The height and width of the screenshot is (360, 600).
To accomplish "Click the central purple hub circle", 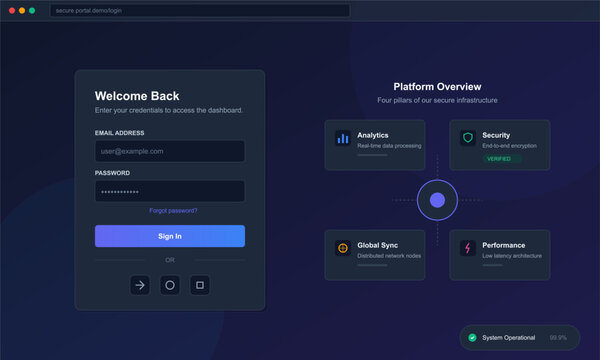I will click(437, 200).
